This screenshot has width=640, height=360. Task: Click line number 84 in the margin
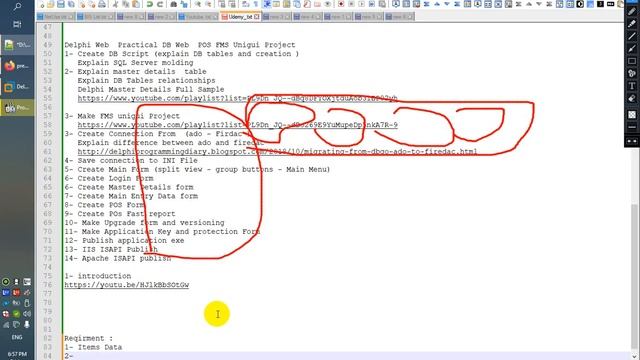(47, 356)
